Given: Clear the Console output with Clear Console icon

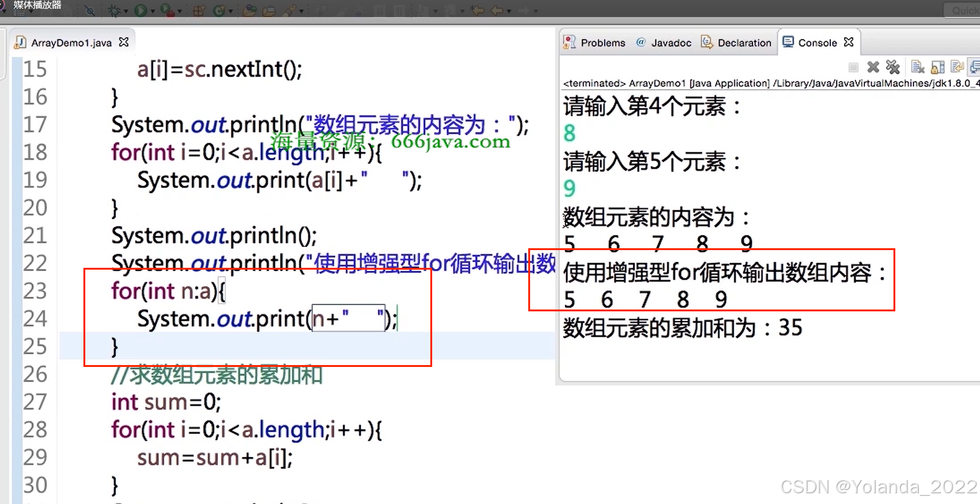Looking at the screenshot, I should (x=917, y=66).
